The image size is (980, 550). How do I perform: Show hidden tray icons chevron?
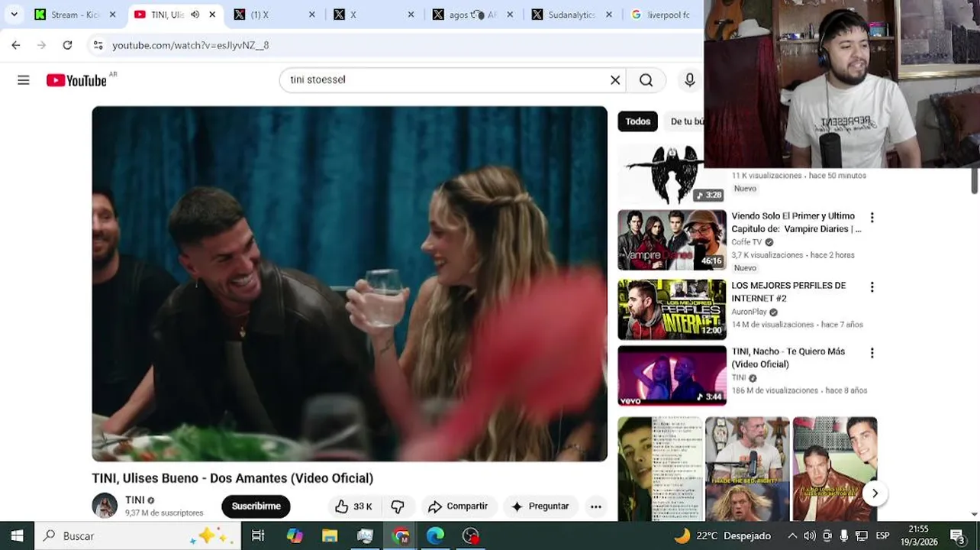tap(792, 535)
